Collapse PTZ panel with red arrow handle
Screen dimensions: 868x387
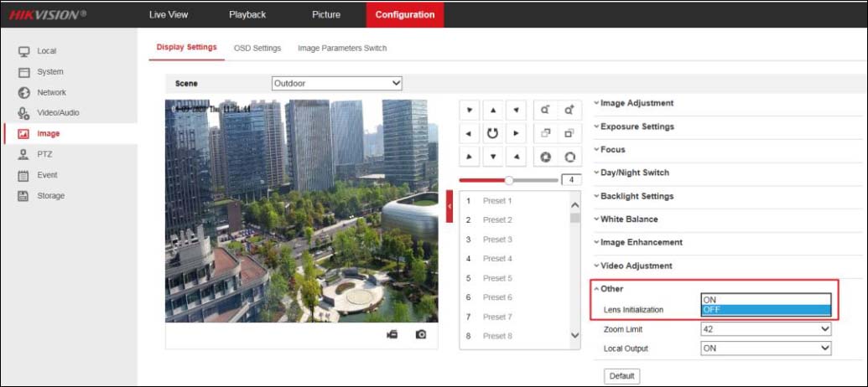[450, 206]
